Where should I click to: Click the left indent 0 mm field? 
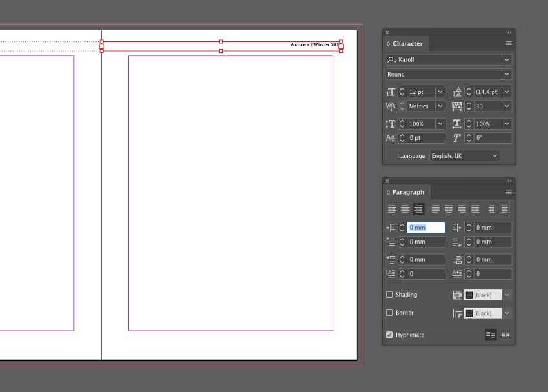click(426, 228)
